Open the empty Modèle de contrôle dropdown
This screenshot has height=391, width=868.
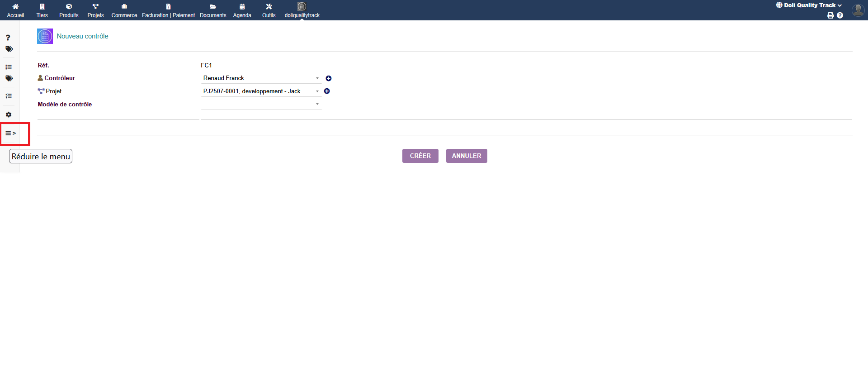[x=261, y=105]
